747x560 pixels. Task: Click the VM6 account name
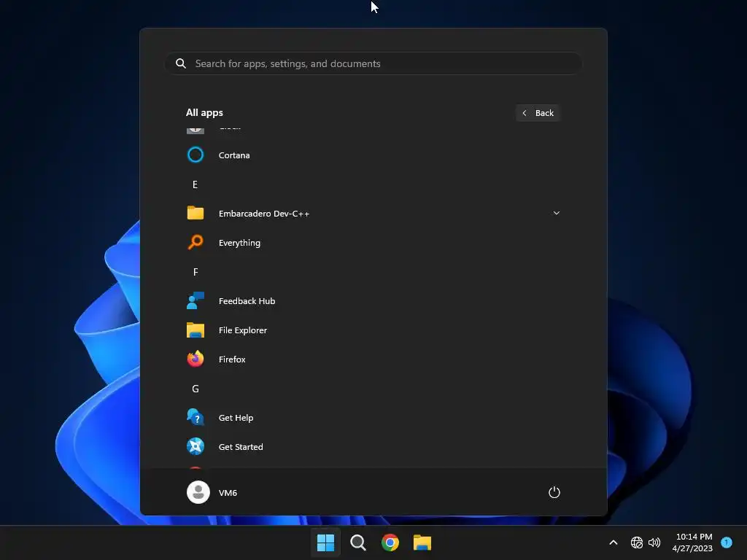[x=228, y=492]
